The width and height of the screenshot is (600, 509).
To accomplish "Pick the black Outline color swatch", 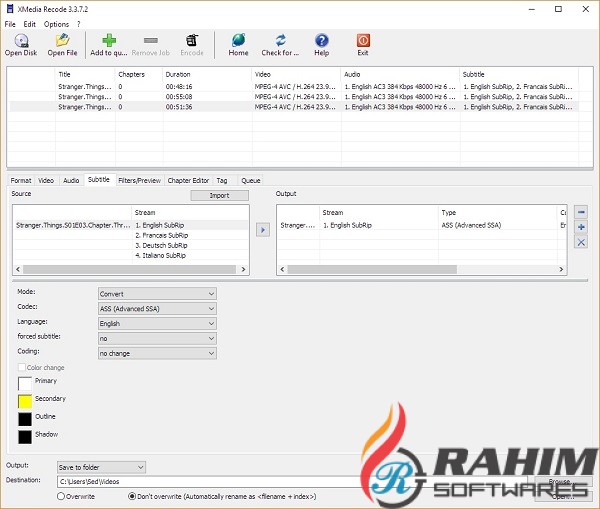I will click(25, 419).
